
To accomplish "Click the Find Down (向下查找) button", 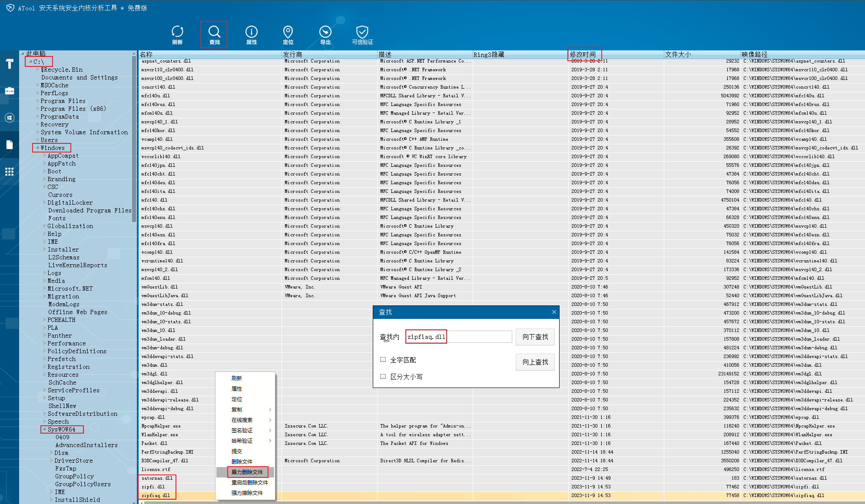I will click(535, 337).
